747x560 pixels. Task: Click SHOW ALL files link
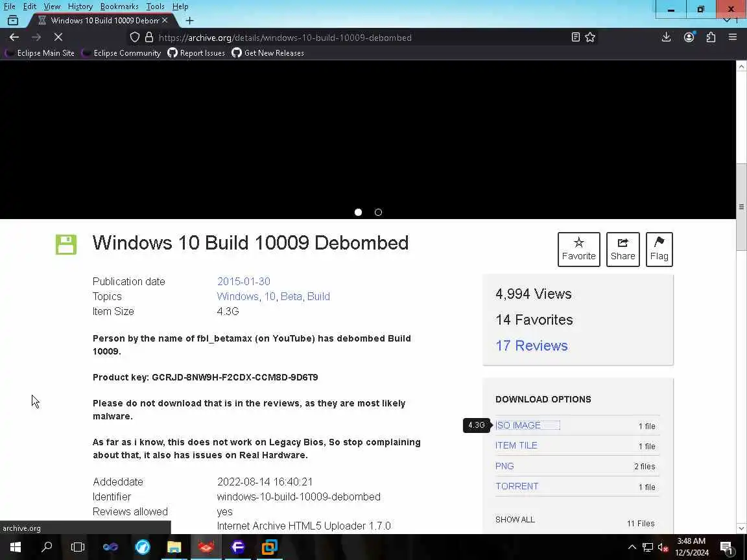pos(515,520)
